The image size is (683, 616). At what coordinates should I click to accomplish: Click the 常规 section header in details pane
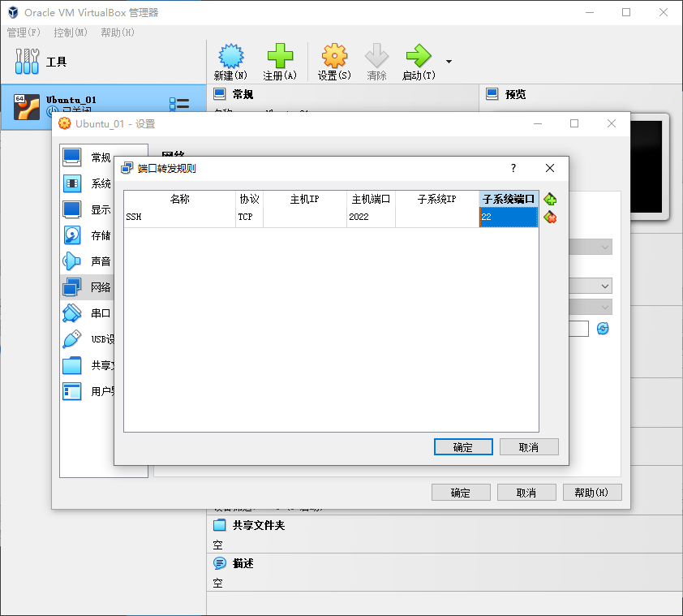(243, 94)
